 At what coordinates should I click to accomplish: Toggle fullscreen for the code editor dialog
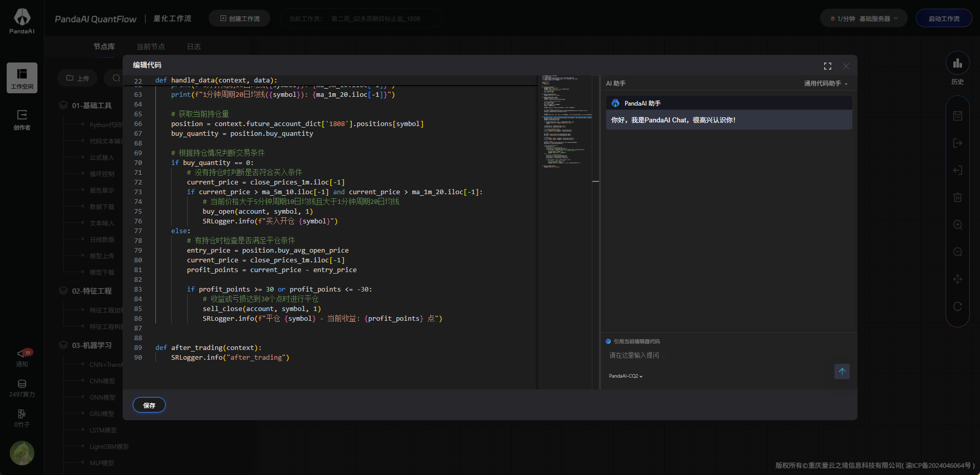pyautogui.click(x=827, y=66)
